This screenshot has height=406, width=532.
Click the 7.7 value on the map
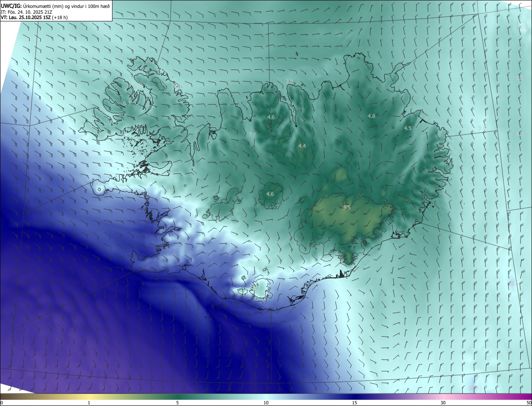[252, 135]
